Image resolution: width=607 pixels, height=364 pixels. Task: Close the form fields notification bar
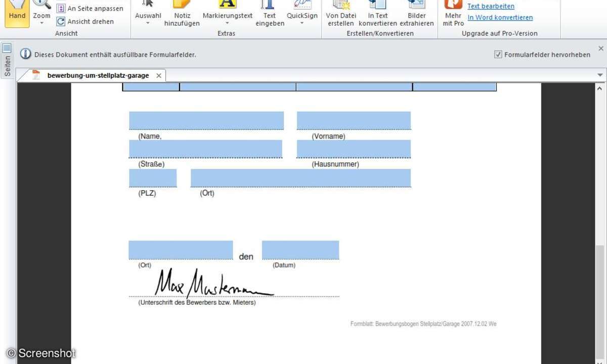point(601,49)
